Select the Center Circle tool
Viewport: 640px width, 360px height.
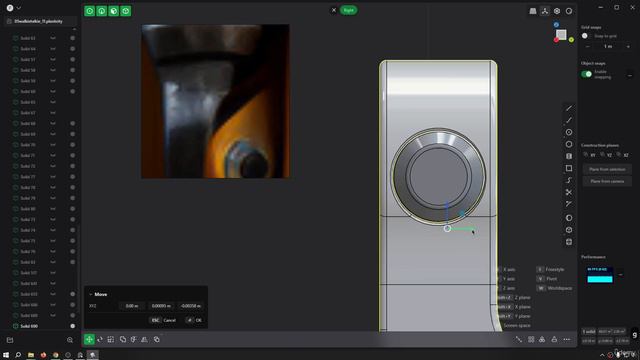pos(569,132)
